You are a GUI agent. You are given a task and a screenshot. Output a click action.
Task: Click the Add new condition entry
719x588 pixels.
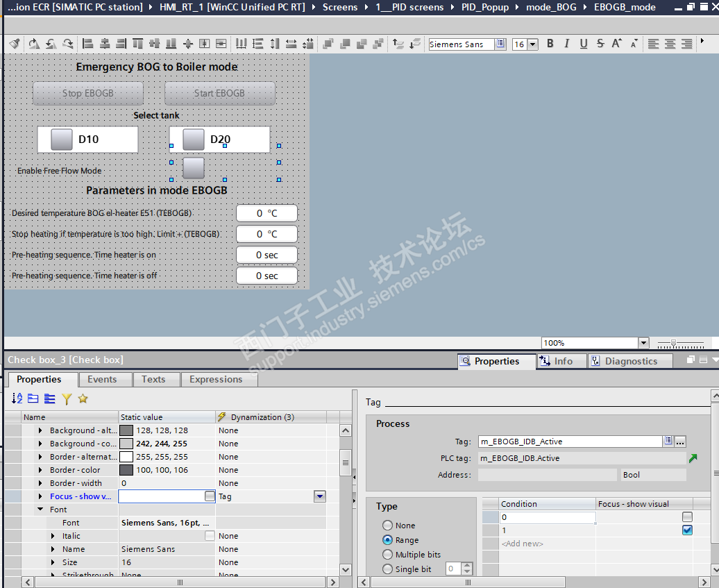click(x=523, y=544)
